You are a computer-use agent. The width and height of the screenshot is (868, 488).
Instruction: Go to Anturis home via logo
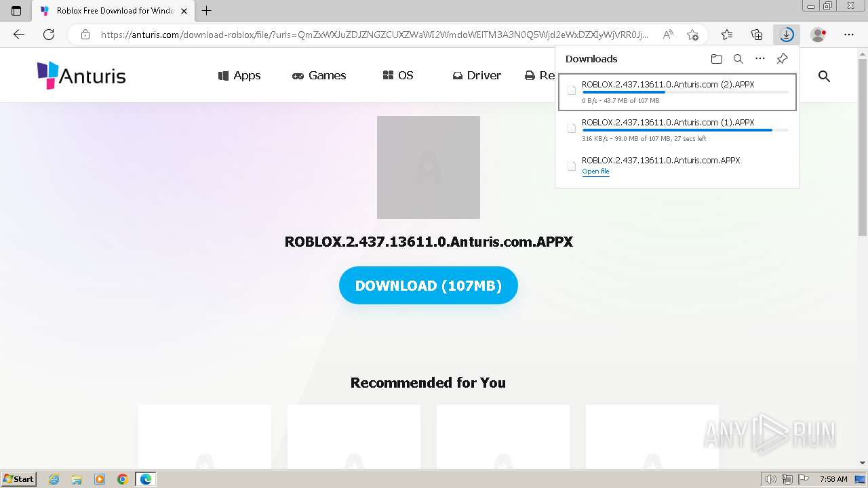[81, 75]
